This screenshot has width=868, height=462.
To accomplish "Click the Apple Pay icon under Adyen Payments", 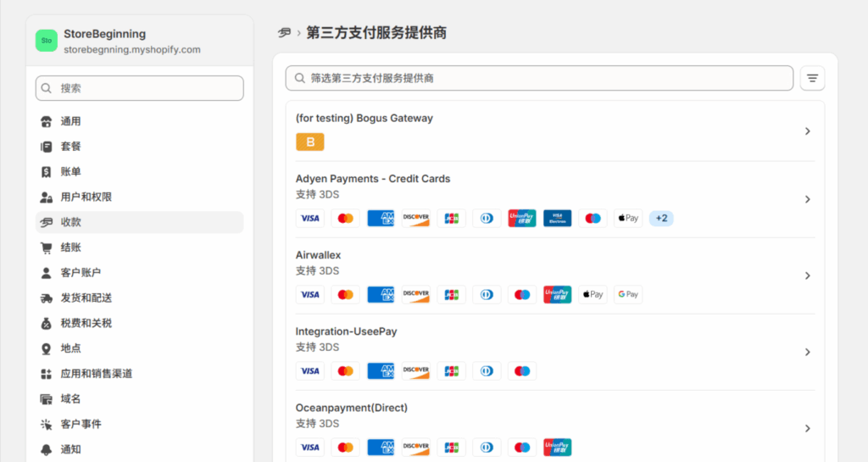I will click(x=627, y=218).
